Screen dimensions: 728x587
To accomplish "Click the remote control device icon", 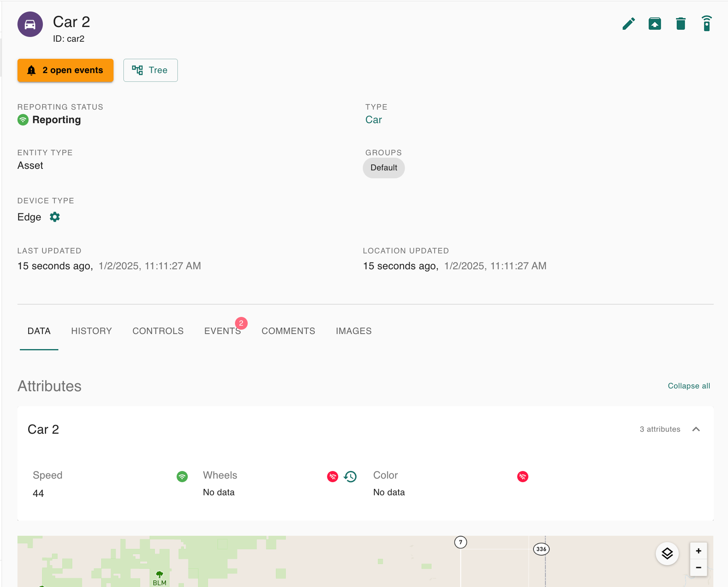I will coord(706,24).
